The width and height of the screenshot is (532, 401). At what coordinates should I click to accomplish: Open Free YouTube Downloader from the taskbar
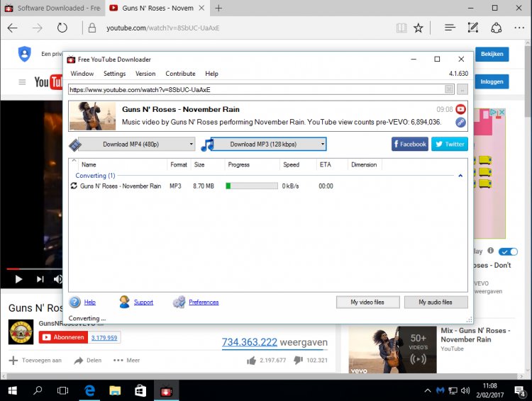coord(167,390)
